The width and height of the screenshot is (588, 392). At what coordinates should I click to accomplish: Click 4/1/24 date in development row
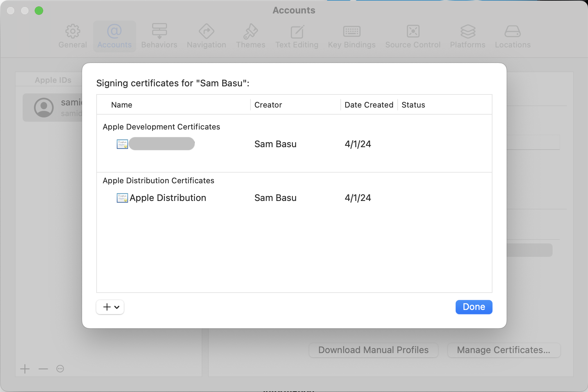pos(358,144)
